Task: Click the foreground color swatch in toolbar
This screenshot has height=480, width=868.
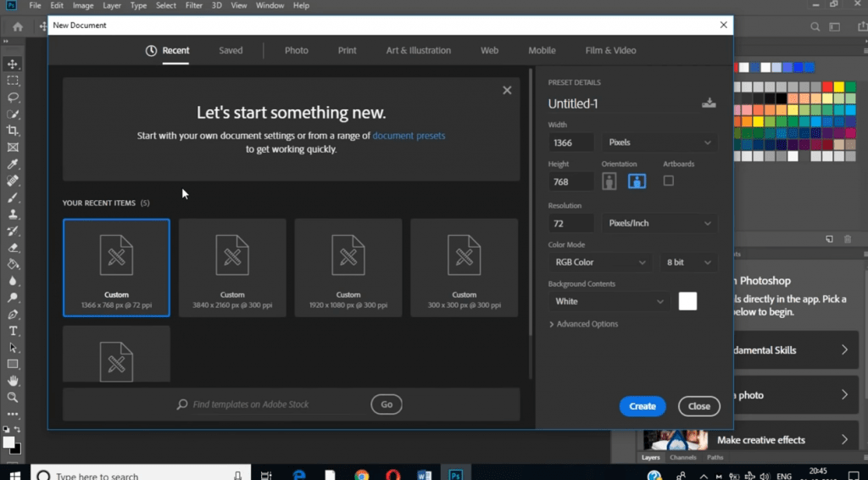Action: point(8,442)
